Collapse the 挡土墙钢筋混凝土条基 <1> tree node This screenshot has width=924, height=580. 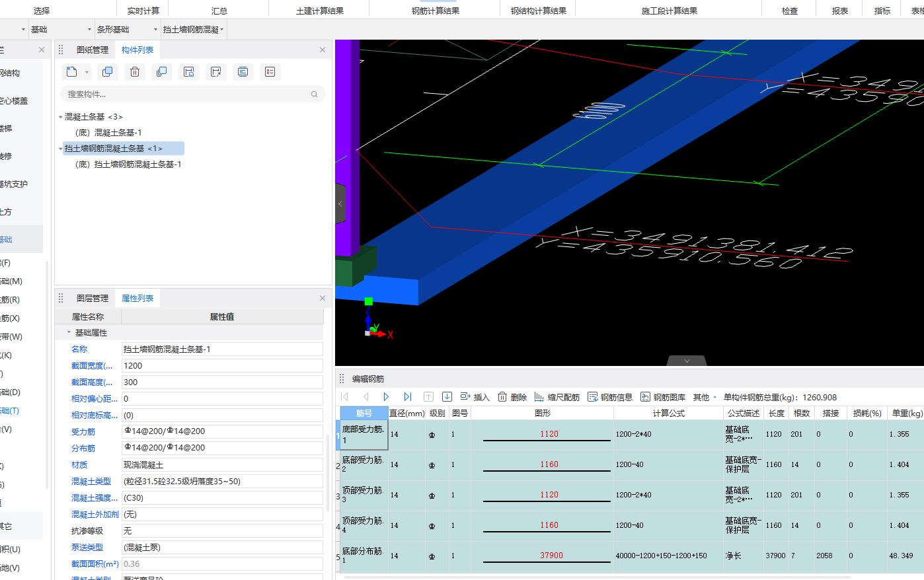pos(61,149)
